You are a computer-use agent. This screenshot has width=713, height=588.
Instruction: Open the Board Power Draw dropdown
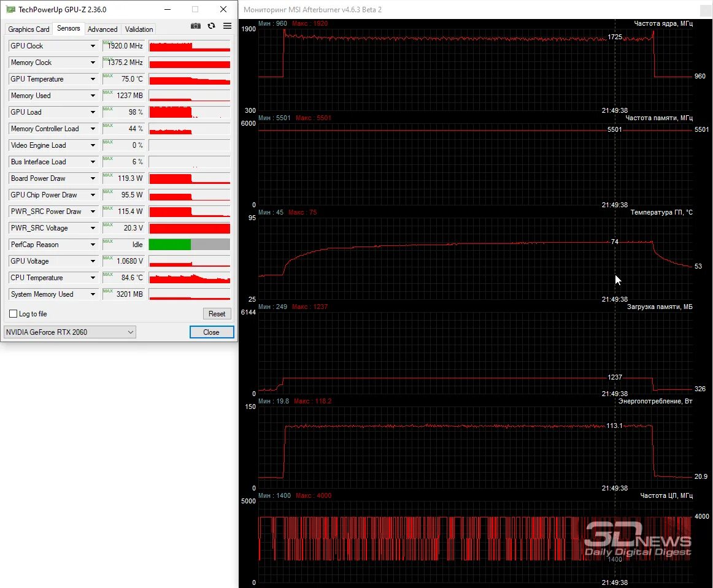[93, 178]
